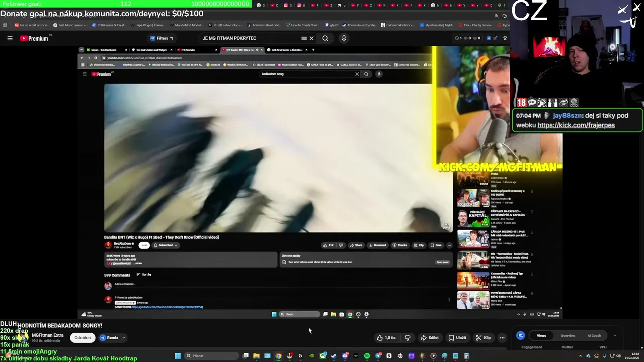Start voice search with the outer microphone
The width and height of the screenshot is (644, 362).
tap(344, 38)
